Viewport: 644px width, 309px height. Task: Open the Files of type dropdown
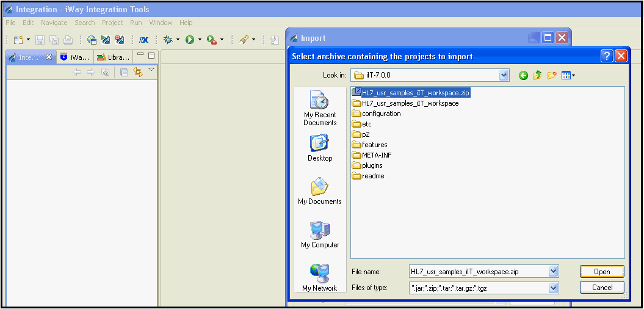coord(554,288)
